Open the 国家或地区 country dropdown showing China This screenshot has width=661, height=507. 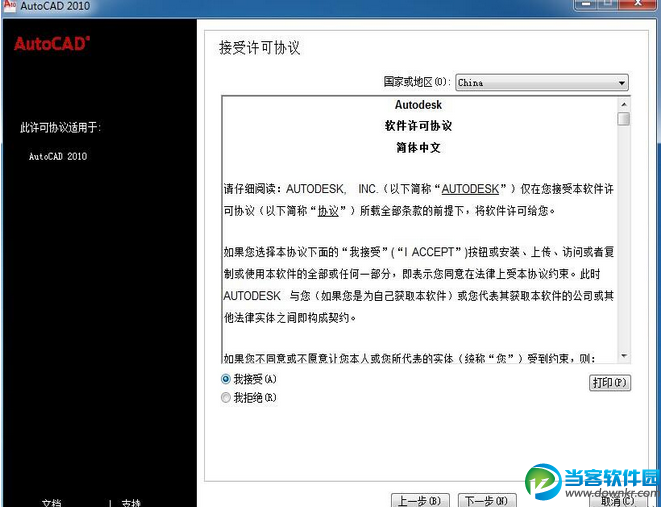click(x=542, y=83)
